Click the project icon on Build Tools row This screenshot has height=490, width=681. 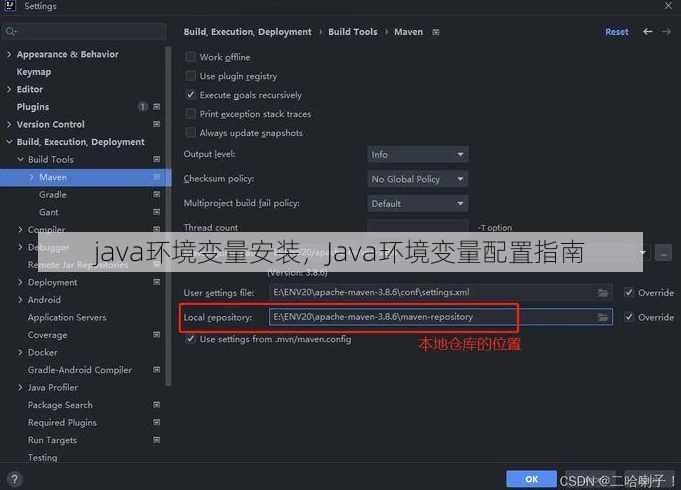(157, 159)
